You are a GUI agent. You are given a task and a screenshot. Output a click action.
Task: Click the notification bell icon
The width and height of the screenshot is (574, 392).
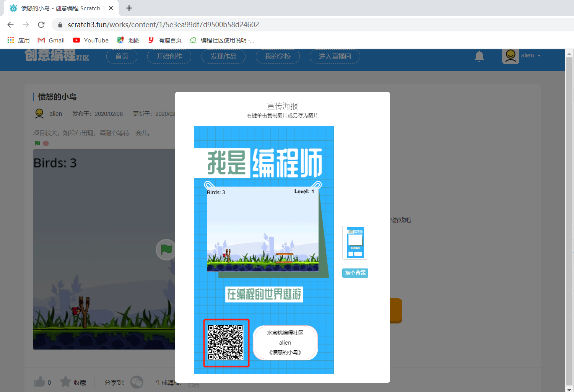(479, 56)
